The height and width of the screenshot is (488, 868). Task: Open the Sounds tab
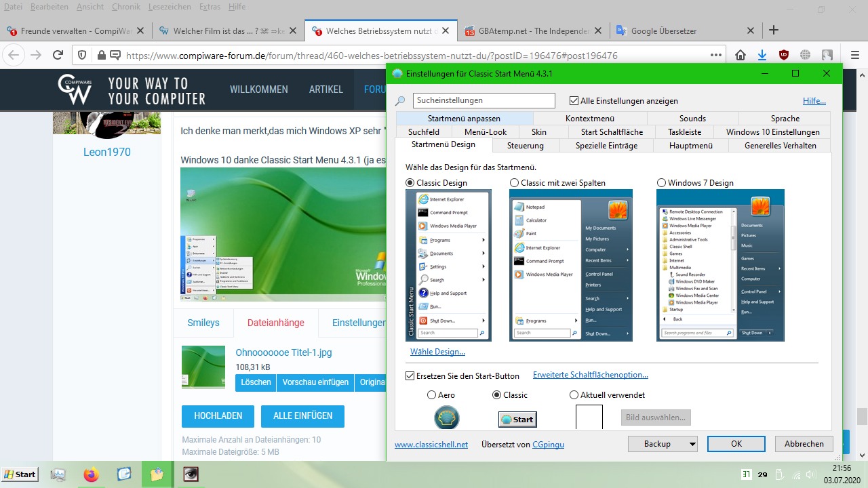692,119
